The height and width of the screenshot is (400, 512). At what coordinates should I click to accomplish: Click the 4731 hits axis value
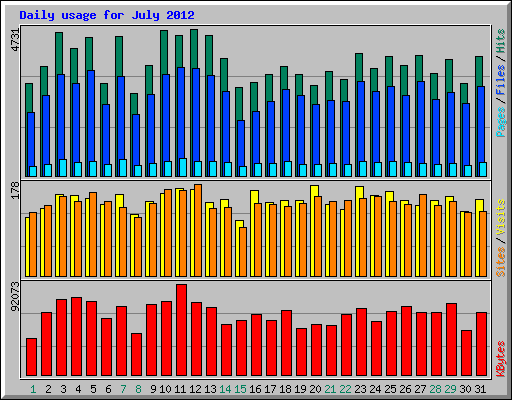[x=16, y=40]
